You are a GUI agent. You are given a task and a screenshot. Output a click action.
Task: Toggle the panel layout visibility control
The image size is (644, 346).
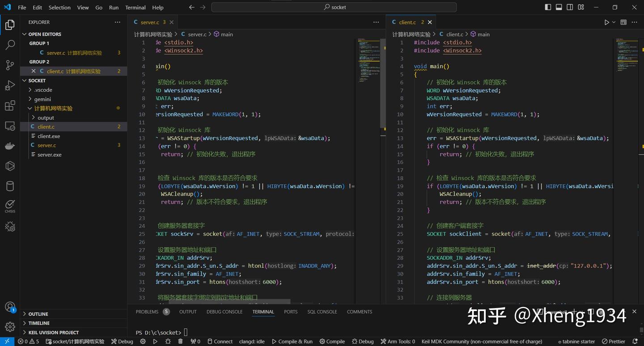point(559,7)
